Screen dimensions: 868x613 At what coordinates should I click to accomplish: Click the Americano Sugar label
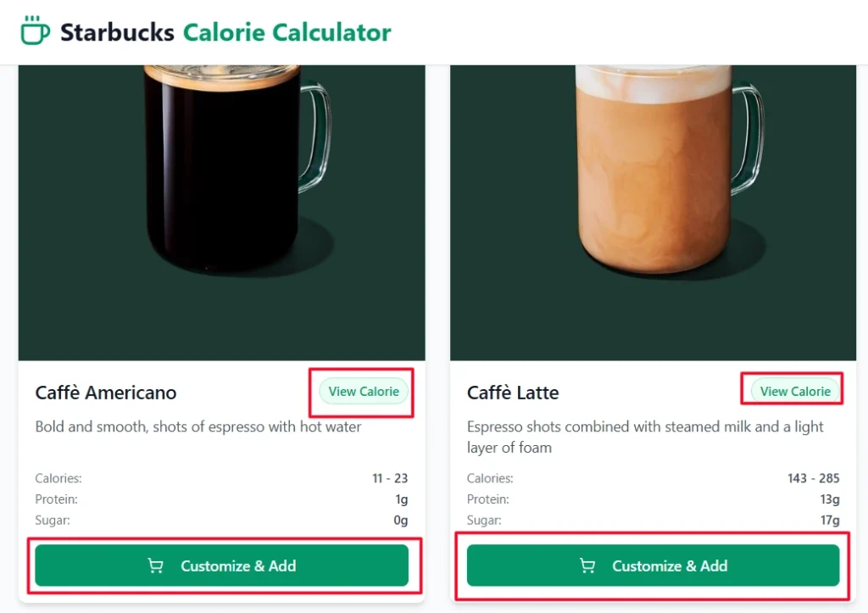52,521
